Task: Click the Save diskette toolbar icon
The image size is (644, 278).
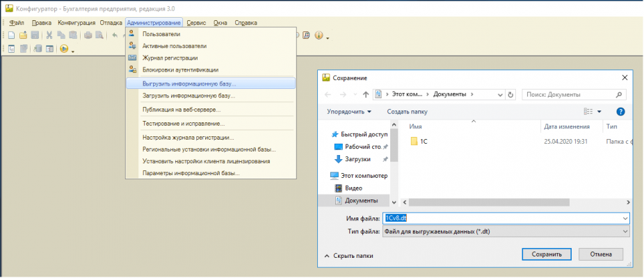Action: coord(35,35)
